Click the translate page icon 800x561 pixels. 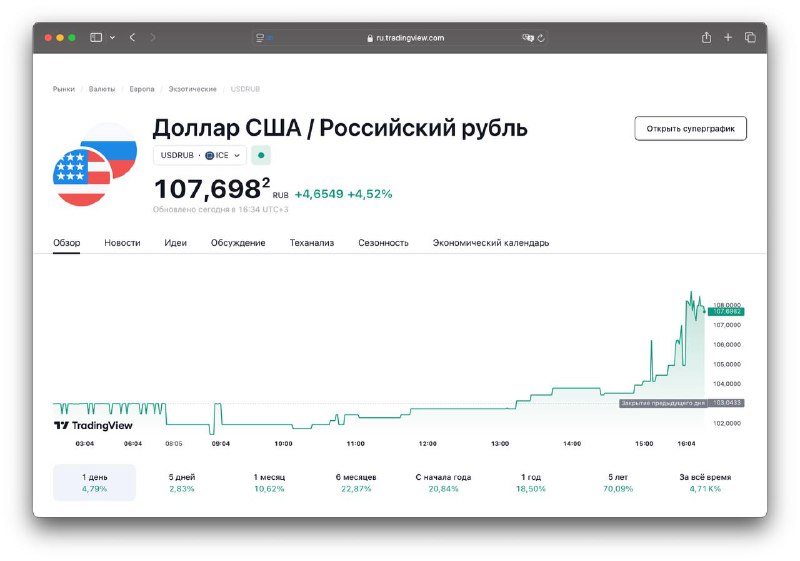pos(528,38)
